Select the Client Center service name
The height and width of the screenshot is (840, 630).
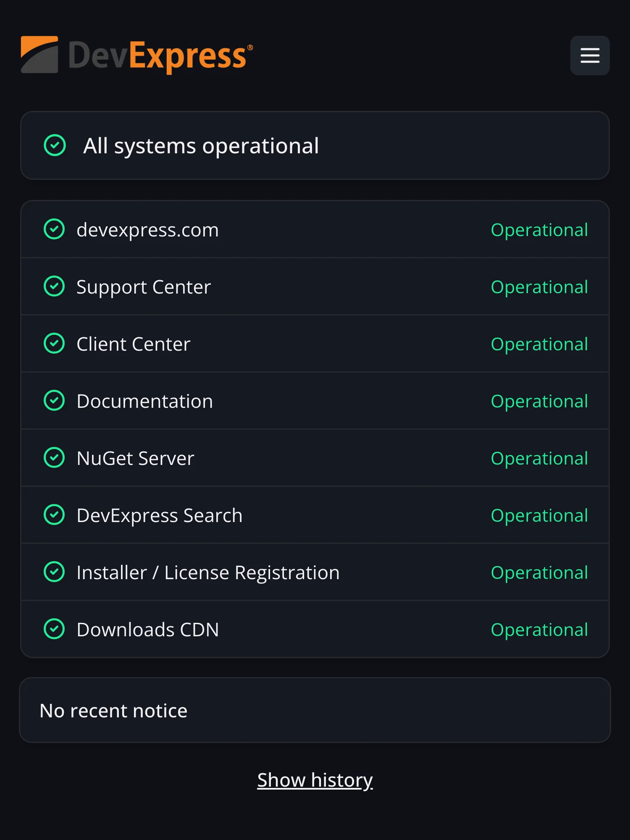click(x=134, y=344)
